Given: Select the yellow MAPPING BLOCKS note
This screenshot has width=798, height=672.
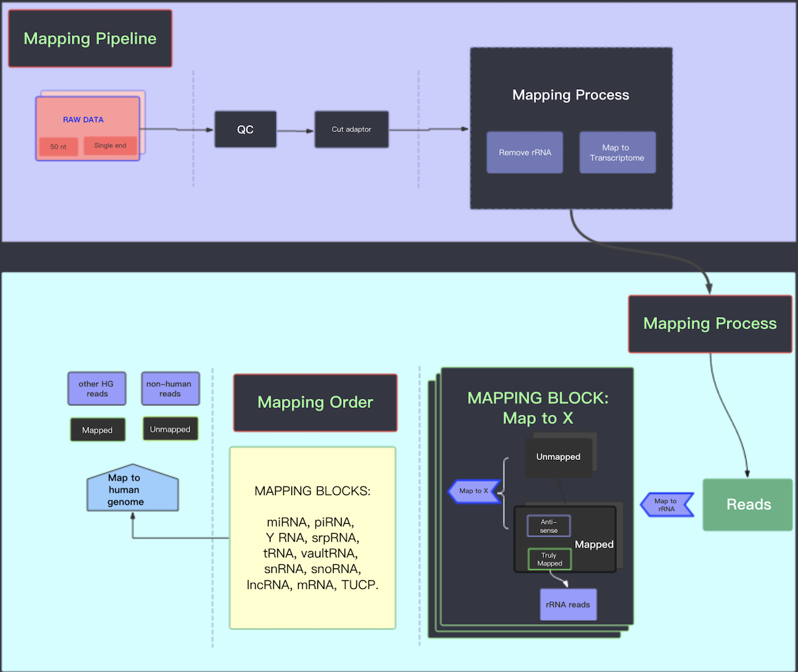Looking at the screenshot, I should [x=312, y=538].
